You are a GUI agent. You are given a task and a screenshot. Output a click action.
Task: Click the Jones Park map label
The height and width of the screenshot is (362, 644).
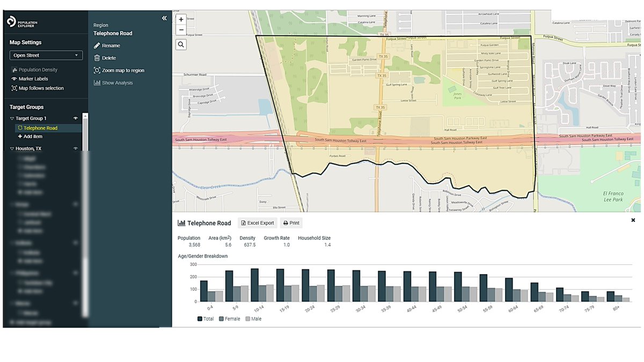[458, 96]
